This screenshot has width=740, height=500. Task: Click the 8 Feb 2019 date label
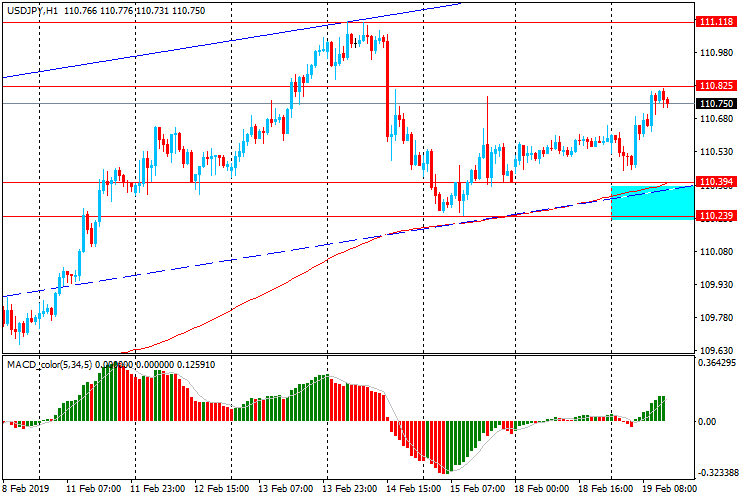coord(25,488)
